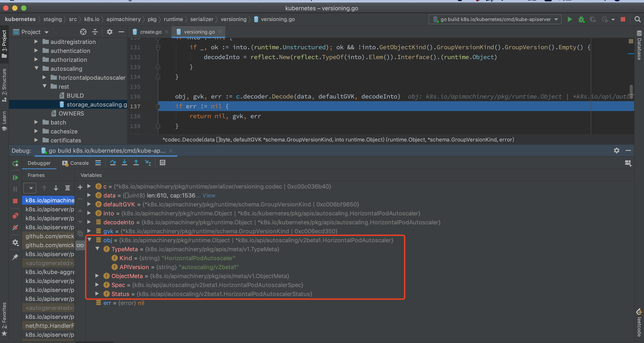This screenshot has height=343, width=644.
Task: Switch to the create.go editor tab
Action: 150,32
